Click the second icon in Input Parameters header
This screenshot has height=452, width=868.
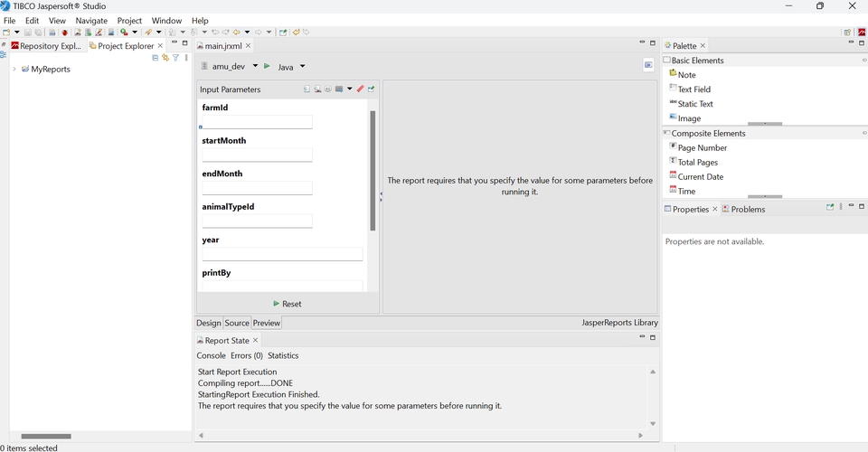coord(317,89)
